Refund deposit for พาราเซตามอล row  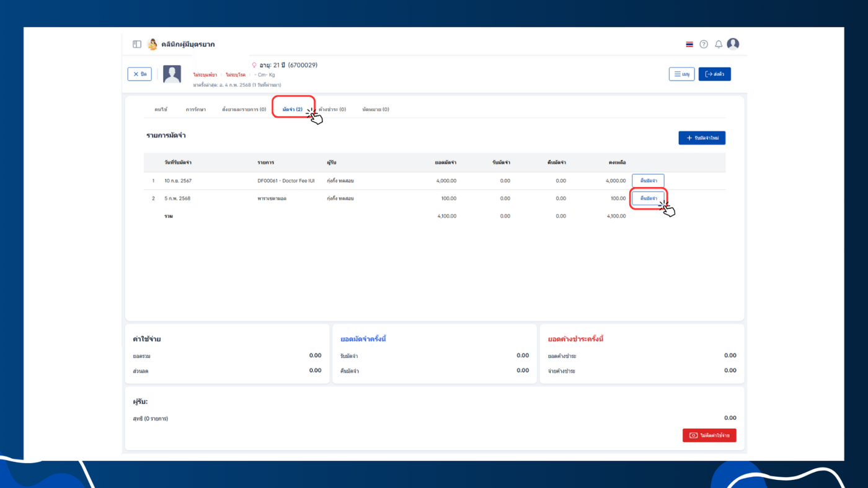pos(648,198)
